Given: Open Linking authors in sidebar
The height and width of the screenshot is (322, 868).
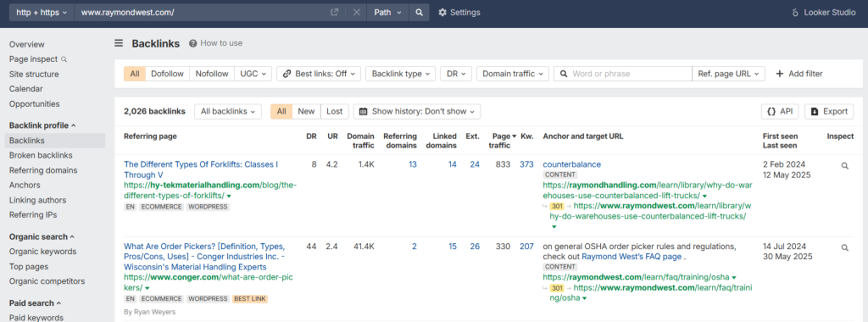Looking at the screenshot, I should (x=37, y=200).
